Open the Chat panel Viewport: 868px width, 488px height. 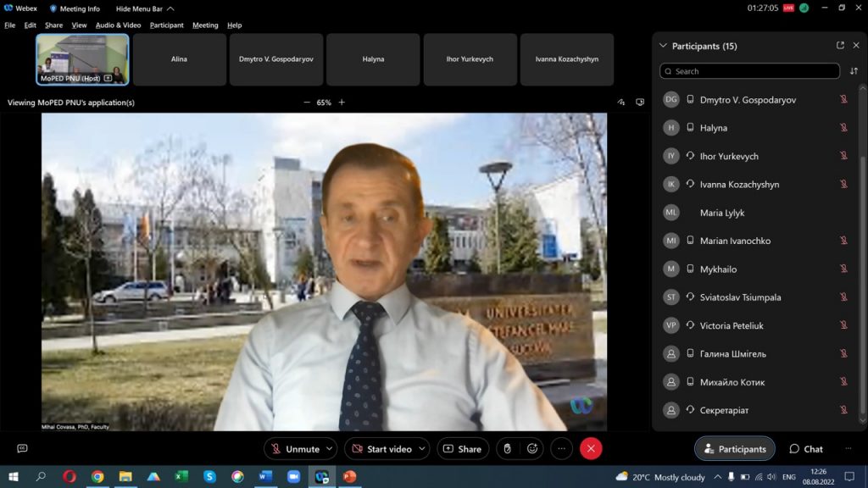click(x=806, y=449)
